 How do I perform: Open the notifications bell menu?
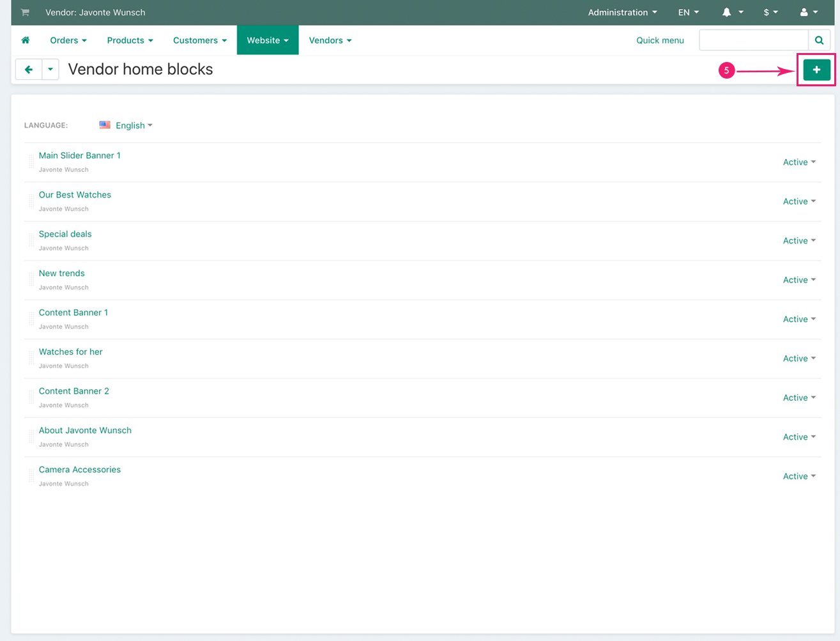tap(732, 12)
